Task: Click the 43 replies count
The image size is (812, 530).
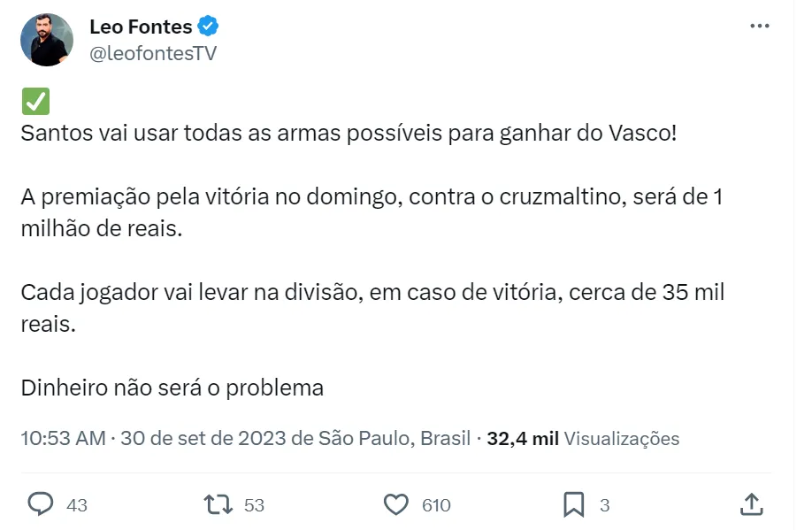Action: tap(77, 505)
